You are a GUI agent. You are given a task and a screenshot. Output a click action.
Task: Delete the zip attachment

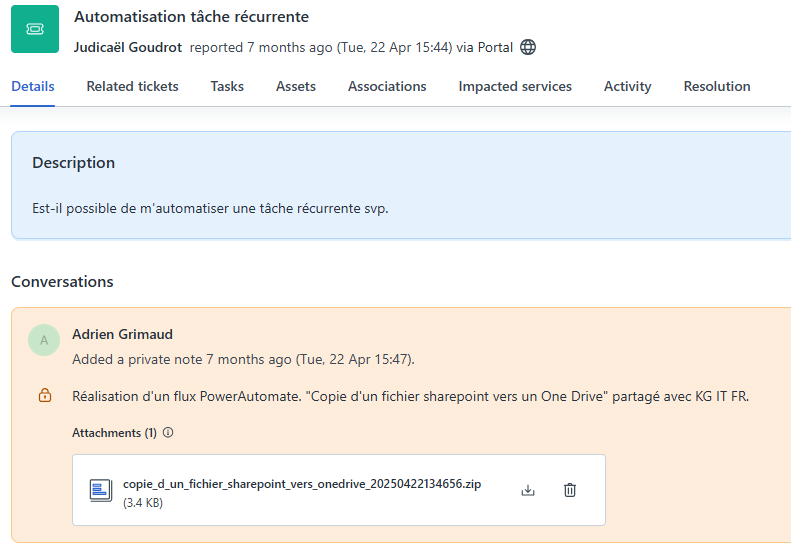[570, 490]
